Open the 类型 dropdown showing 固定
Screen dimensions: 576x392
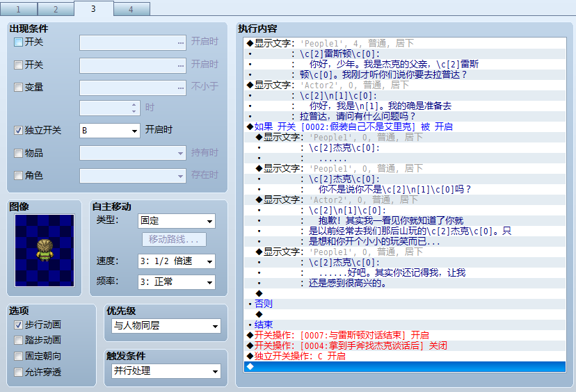pos(176,221)
